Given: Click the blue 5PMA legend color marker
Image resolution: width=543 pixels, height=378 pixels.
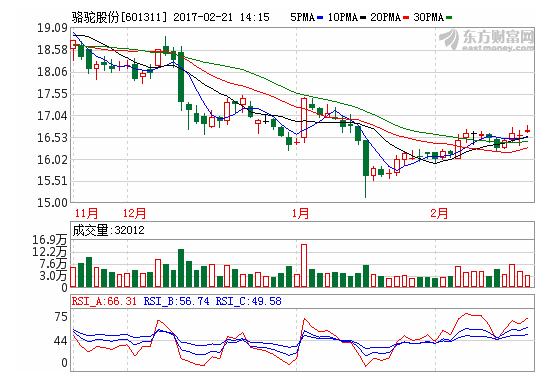Looking at the screenshot, I should pos(320,18).
